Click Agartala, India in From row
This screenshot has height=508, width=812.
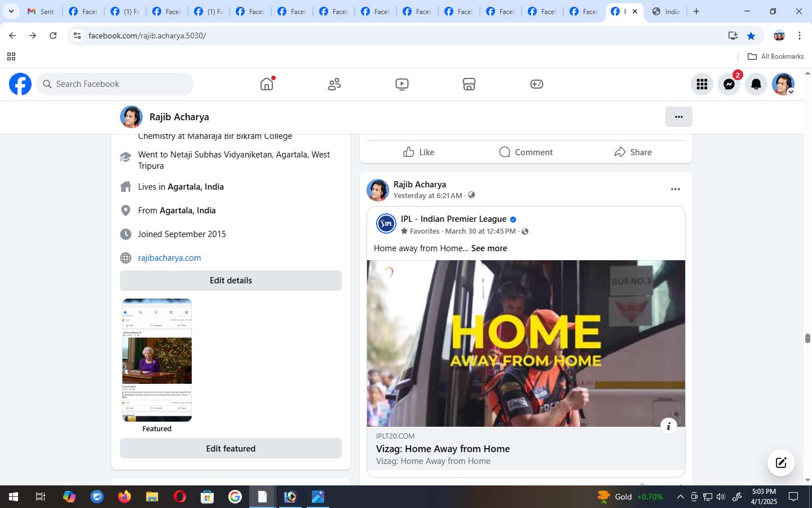click(x=188, y=211)
